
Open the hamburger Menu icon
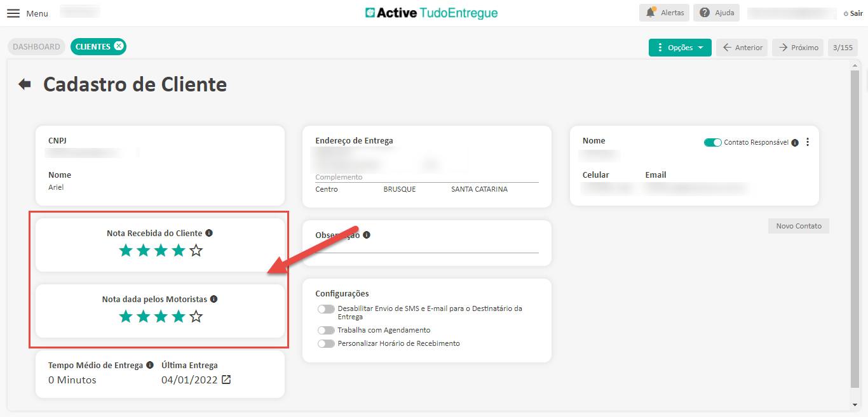(x=13, y=13)
